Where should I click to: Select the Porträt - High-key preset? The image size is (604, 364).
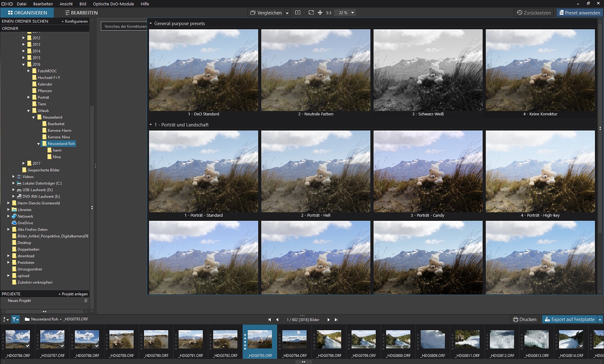pos(540,171)
